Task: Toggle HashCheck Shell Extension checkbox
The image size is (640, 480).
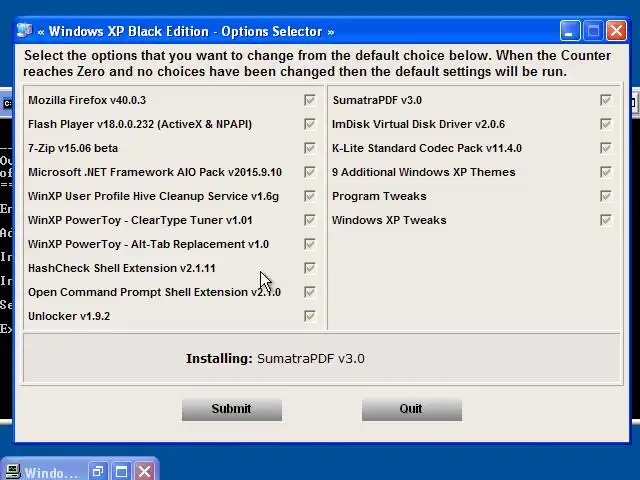Action: pos(310,268)
